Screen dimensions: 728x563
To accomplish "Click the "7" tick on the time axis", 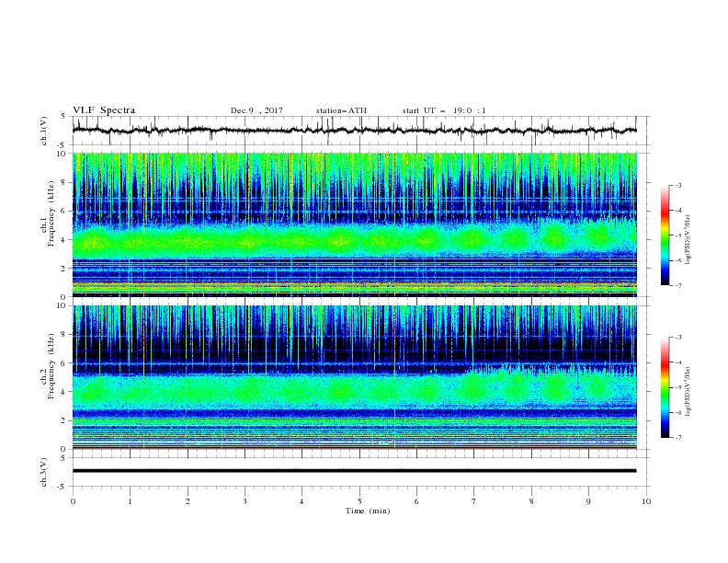I will point(474,501).
